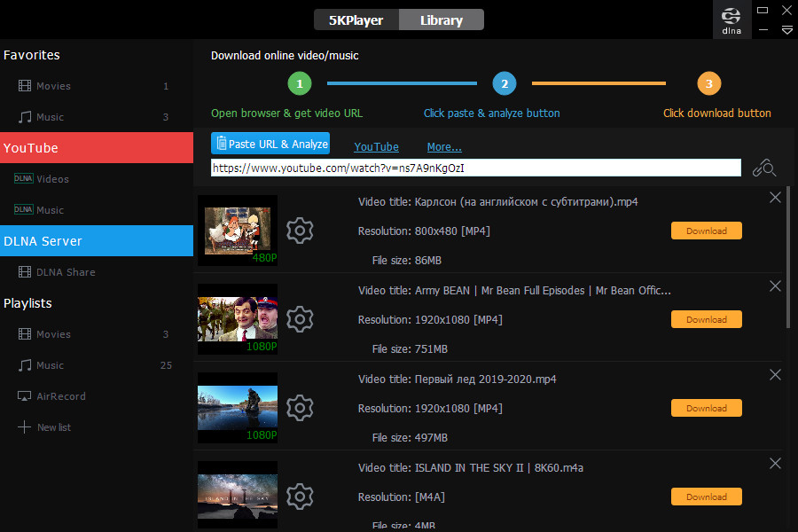Click 'Click download button' text
Image resolution: width=798 pixels, height=532 pixels.
click(717, 113)
